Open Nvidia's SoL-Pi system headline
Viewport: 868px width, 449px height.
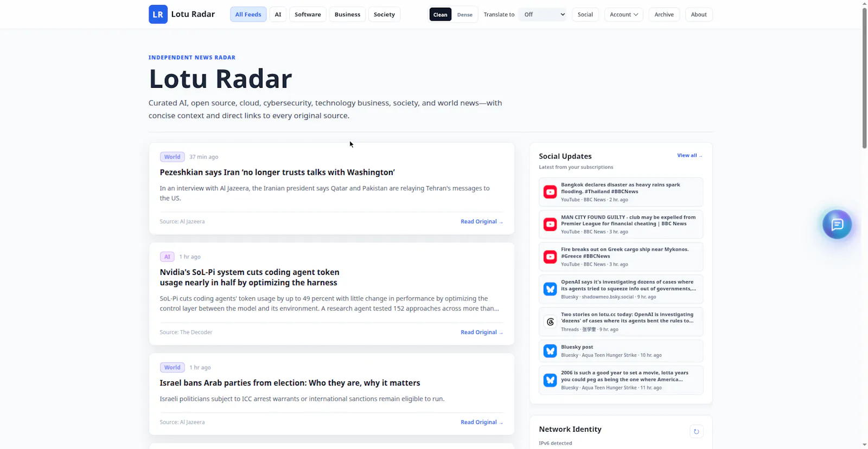[x=250, y=278]
